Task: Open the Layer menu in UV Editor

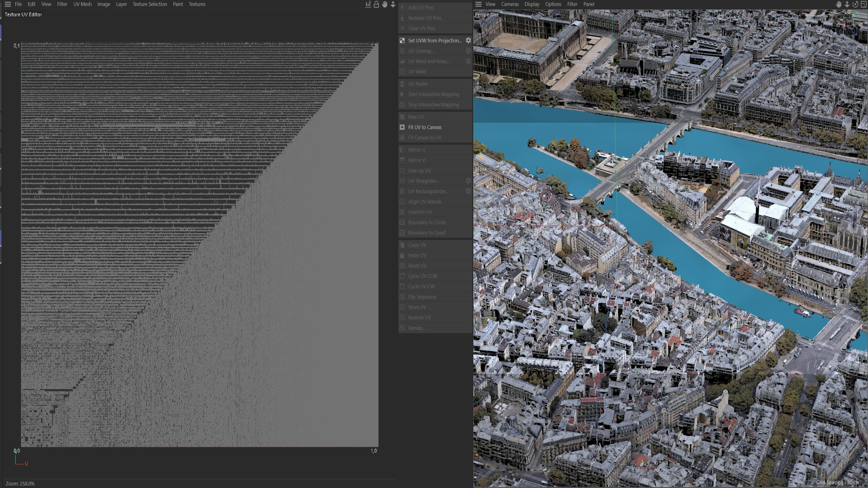Action: [x=121, y=4]
